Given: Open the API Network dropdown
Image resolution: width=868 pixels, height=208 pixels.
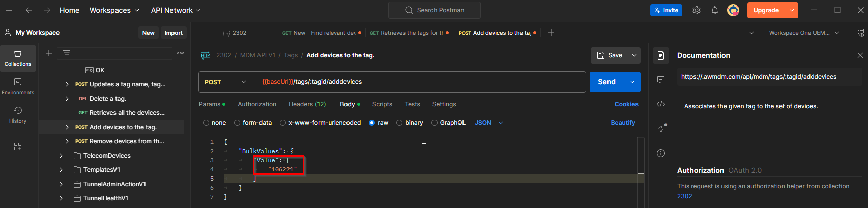Looking at the screenshot, I should pyautogui.click(x=176, y=10).
